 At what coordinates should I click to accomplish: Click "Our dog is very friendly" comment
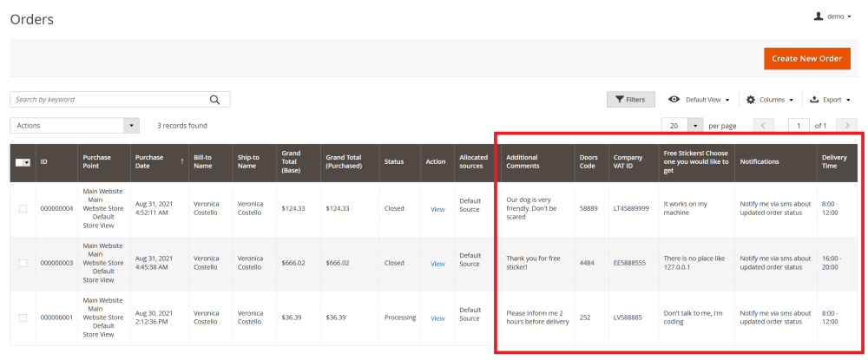click(532, 208)
